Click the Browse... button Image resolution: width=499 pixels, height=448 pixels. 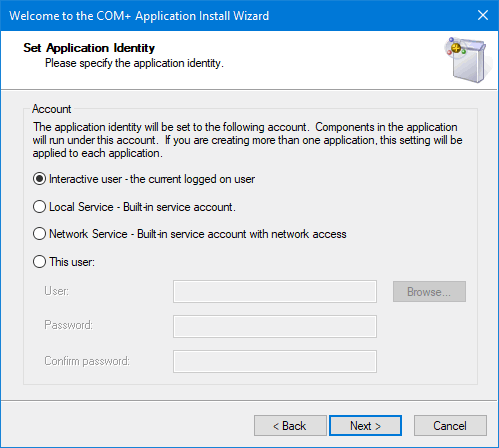point(429,292)
